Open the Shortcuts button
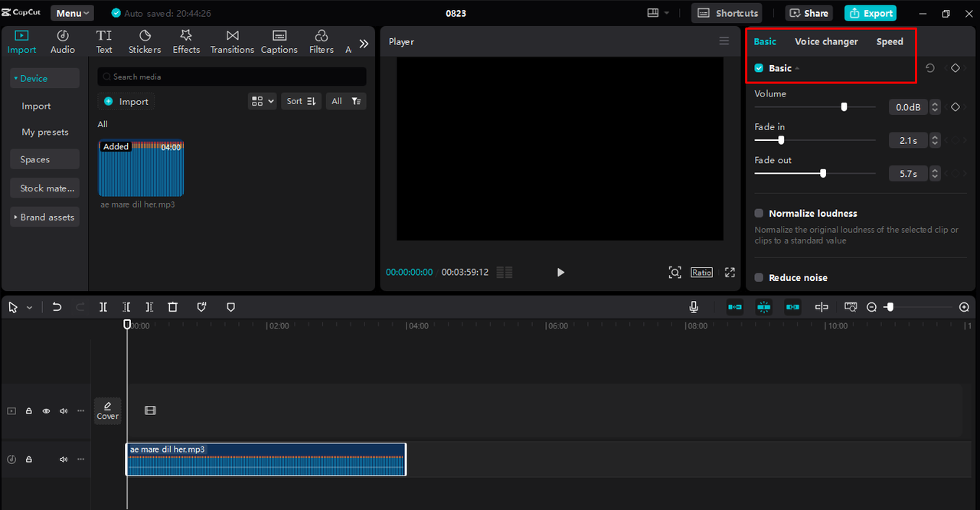The width and height of the screenshot is (980, 510). point(727,13)
